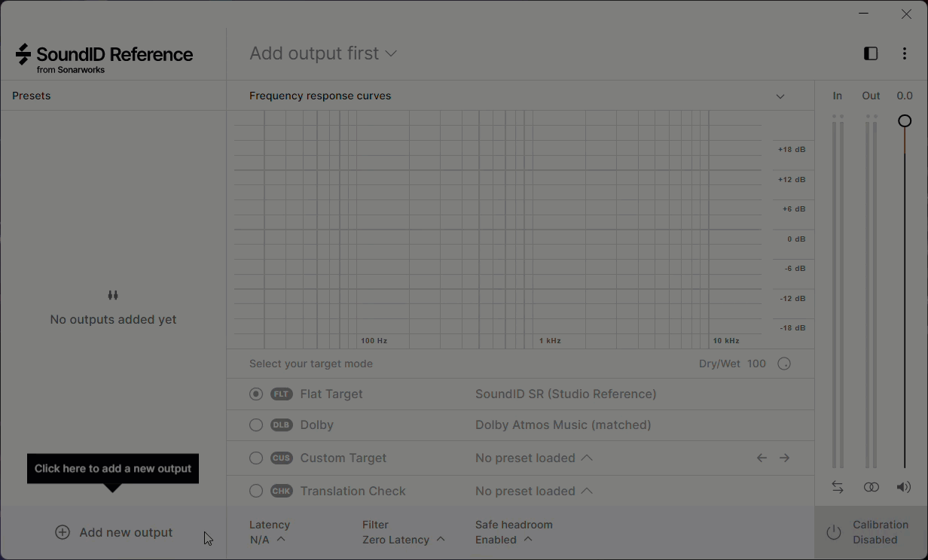The image size is (928, 560).
Task: Open the Custom Target preset list
Action: (x=533, y=458)
